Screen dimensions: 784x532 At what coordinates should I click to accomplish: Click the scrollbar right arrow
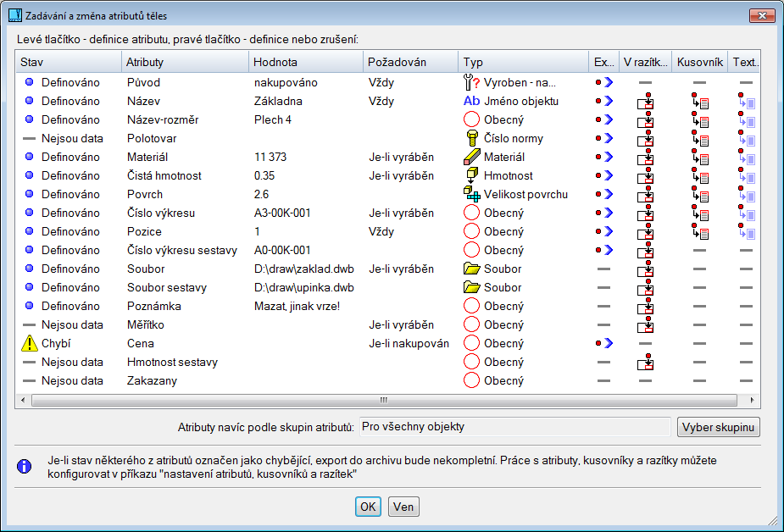pos(752,400)
